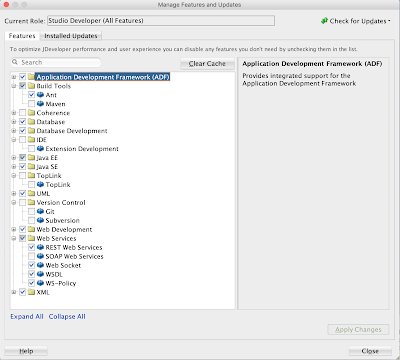This screenshot has height=360, width=400.
Task: Switch to the Installed Updates tab
Action: tap(71, 36)
